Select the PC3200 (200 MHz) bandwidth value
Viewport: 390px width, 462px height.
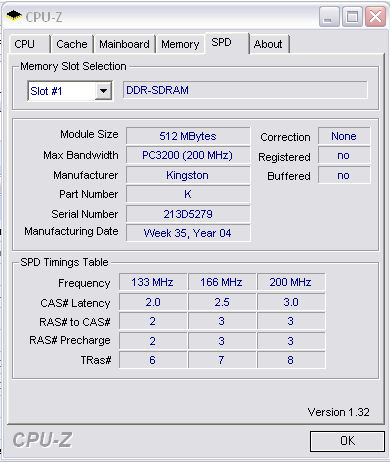coord(188,155)
